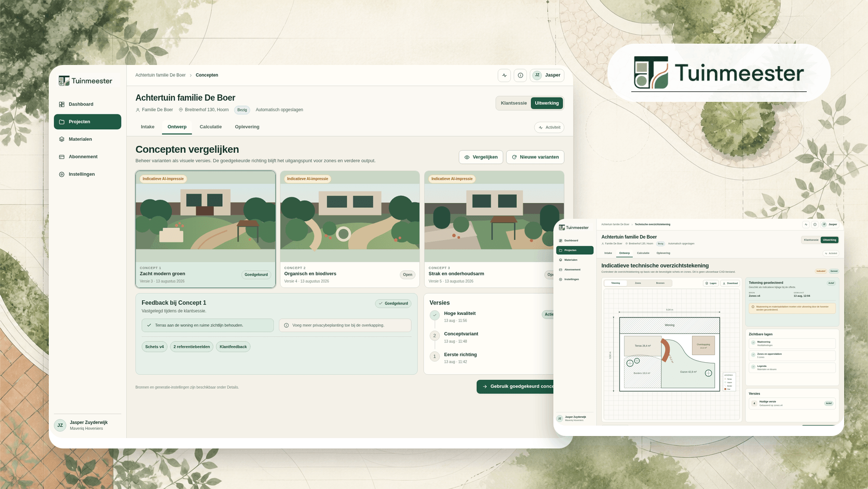Image resolution: width=868 pixels, height=489 pixels.
Task: Click the 2 referentiebeelden chip
Action: [x=192, y=347]
